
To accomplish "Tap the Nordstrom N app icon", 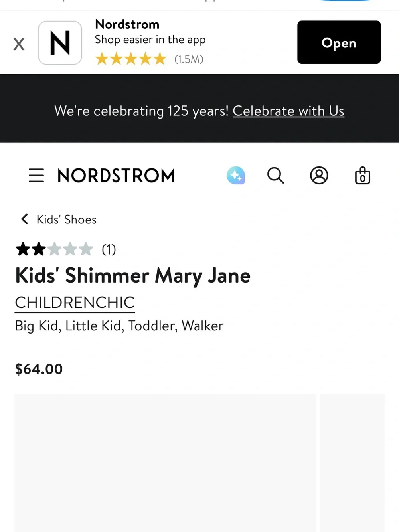I will pos(60,43).
